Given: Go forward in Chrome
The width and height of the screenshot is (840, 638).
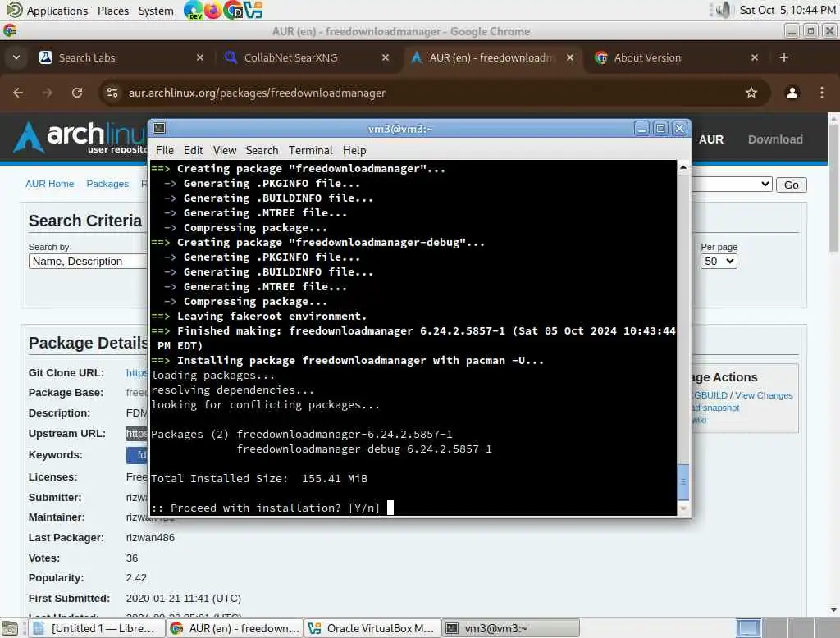Looking at the screenshot, I should point(48,93).
